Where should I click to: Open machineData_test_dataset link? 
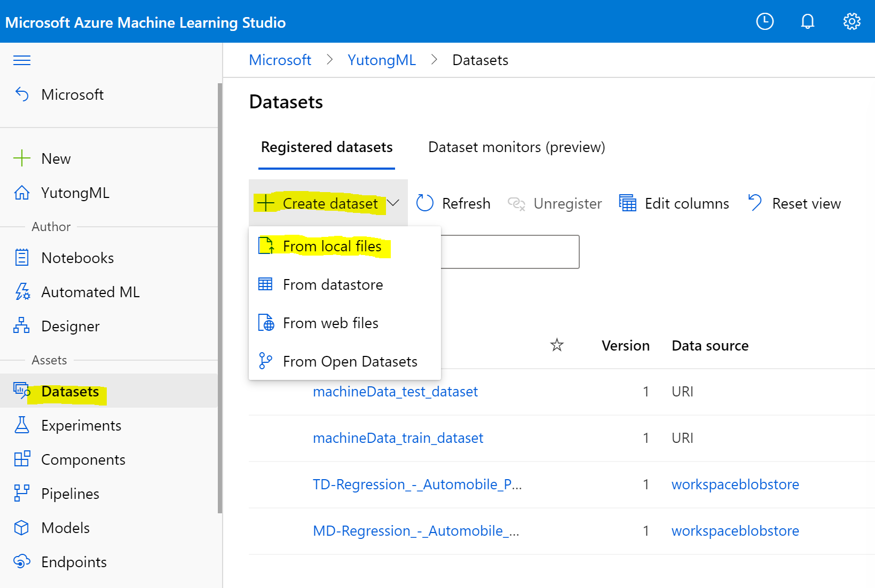pyautogui.click(x=395, y=392)
